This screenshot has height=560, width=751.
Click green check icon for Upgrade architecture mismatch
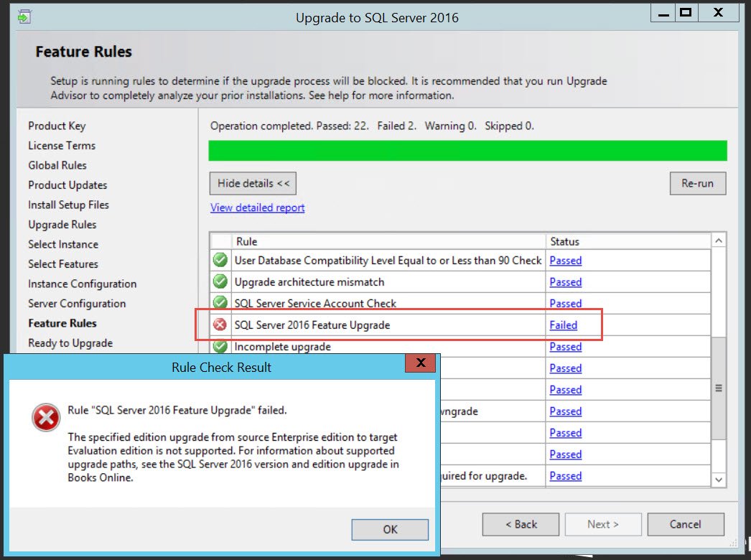pos(220,281)
